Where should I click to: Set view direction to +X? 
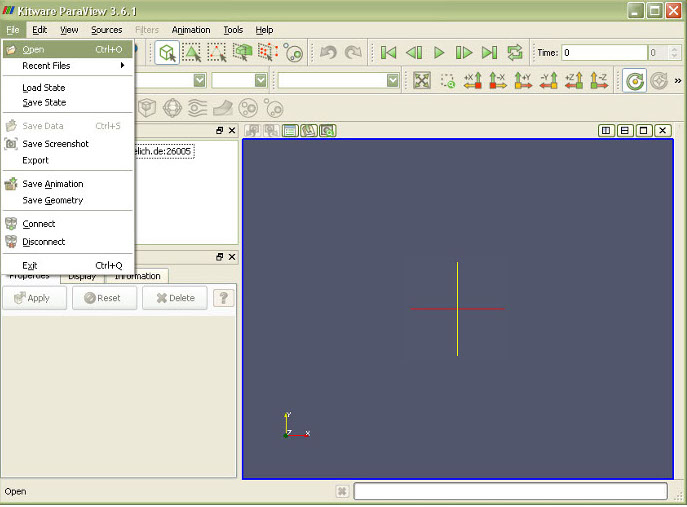pyautogui.click(x=472, y=81)
